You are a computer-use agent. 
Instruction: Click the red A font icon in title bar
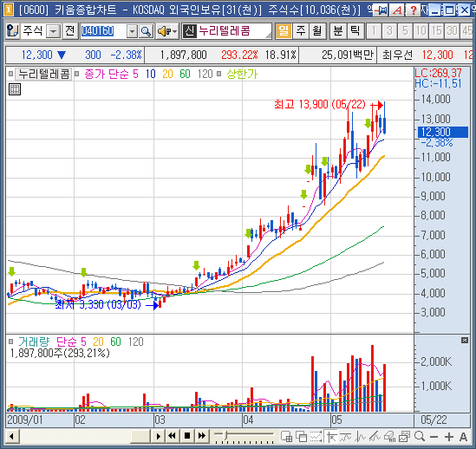pyautogui.click(x=397, y=10)
